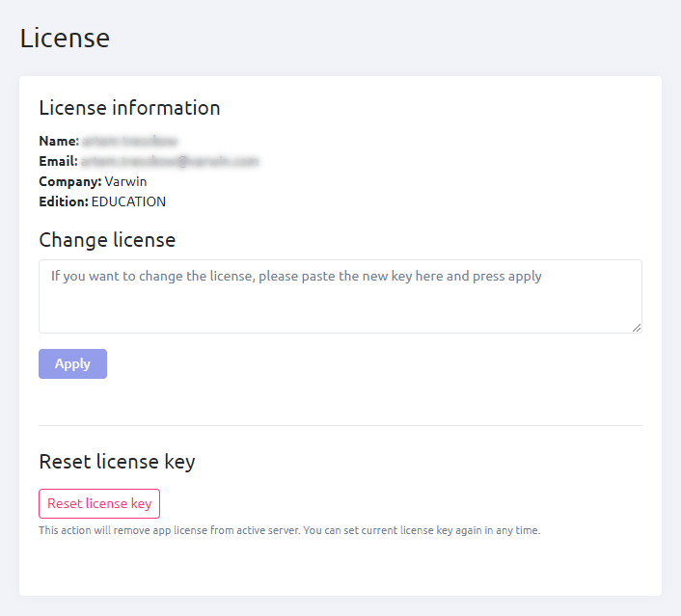Viewport: 681px width, 616px height.
Task: Select the License information heading
Action: click(x=129, y=107)
